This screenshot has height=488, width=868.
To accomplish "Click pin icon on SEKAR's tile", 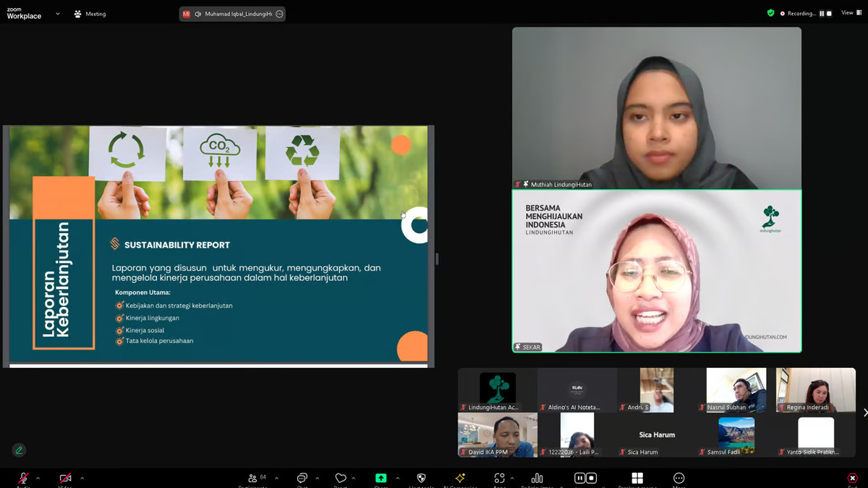I will coord(518,348).
